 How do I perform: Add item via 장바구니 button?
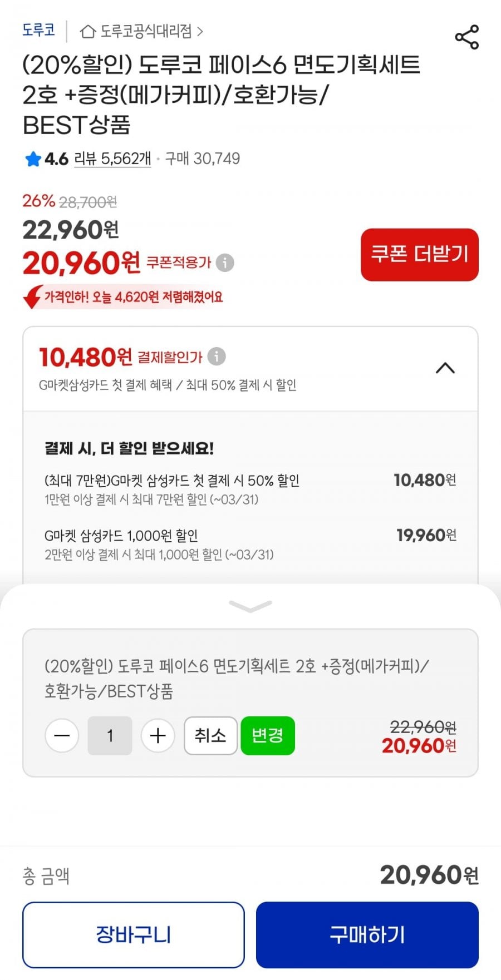(134, 934)
